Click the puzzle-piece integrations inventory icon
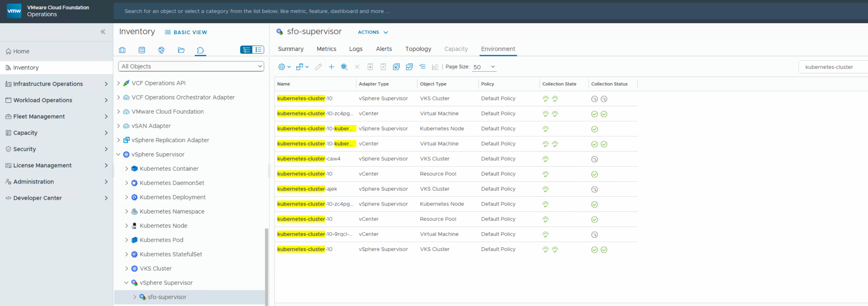The width and height of the screenshot is (868, 306). 201,50
